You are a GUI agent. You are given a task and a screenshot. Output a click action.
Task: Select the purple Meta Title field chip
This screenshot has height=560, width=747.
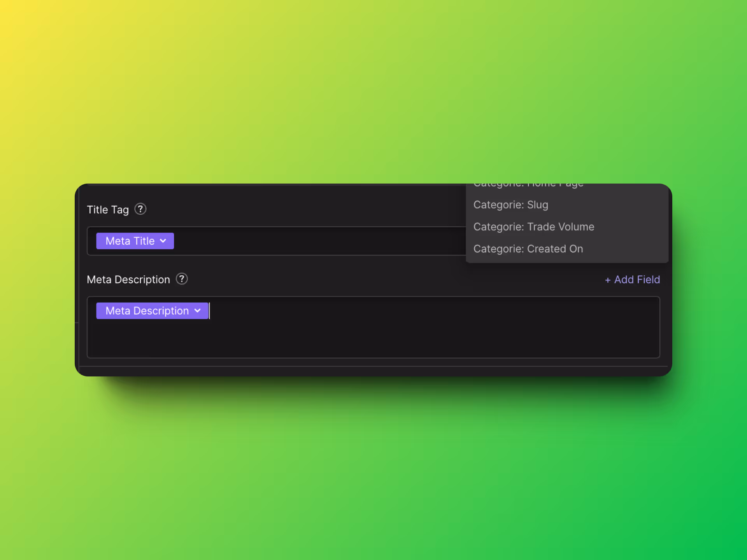tap(130, 241)
